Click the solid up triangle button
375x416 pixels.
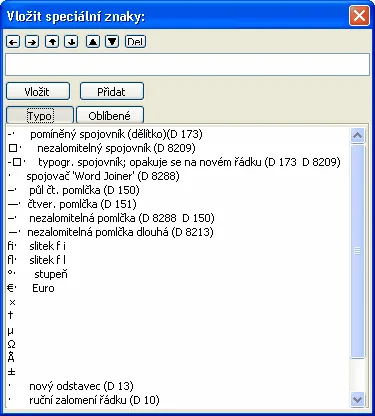pos(93,42)
